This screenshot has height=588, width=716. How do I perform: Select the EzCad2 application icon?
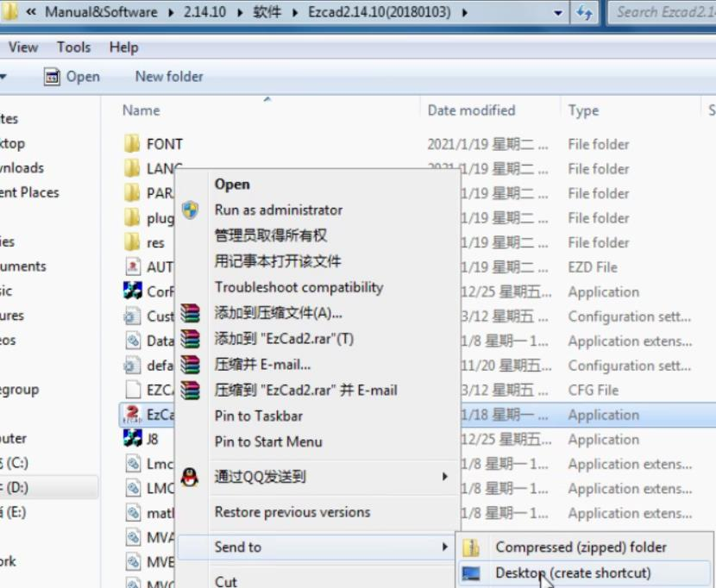point(133,414)
